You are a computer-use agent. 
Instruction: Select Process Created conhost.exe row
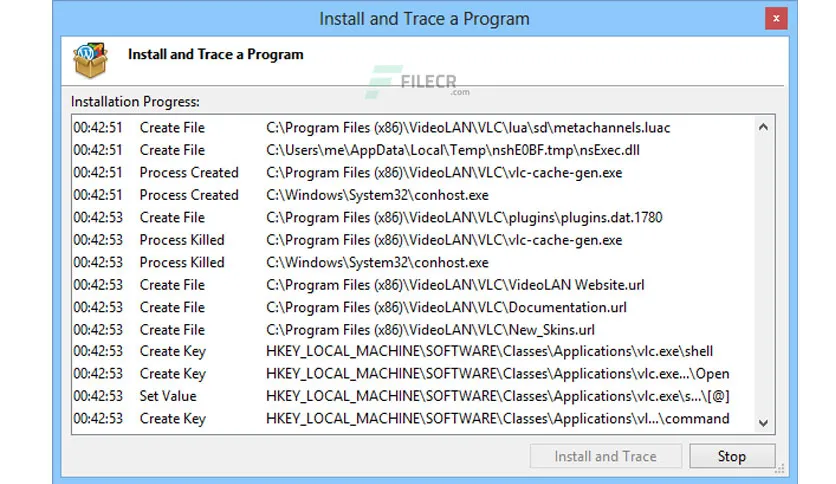click(413, 195)
